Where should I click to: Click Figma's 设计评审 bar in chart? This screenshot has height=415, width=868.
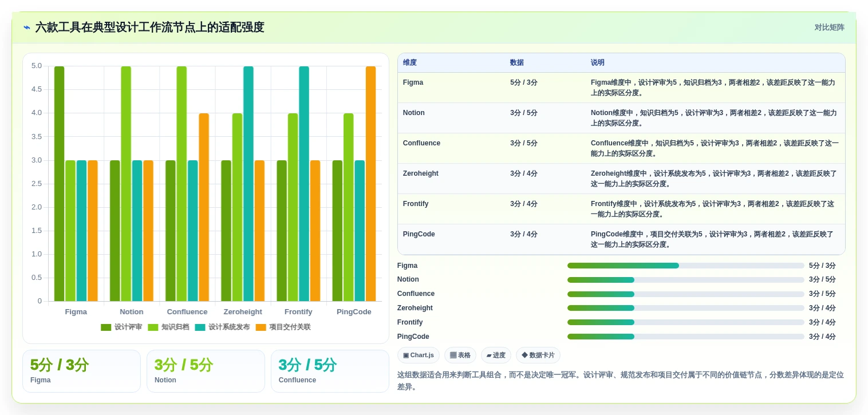(x=59, y=184)
